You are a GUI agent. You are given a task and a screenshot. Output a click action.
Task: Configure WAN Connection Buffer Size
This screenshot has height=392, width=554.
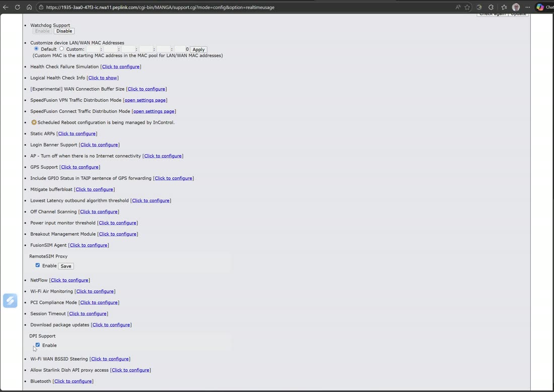coord(146,89)
